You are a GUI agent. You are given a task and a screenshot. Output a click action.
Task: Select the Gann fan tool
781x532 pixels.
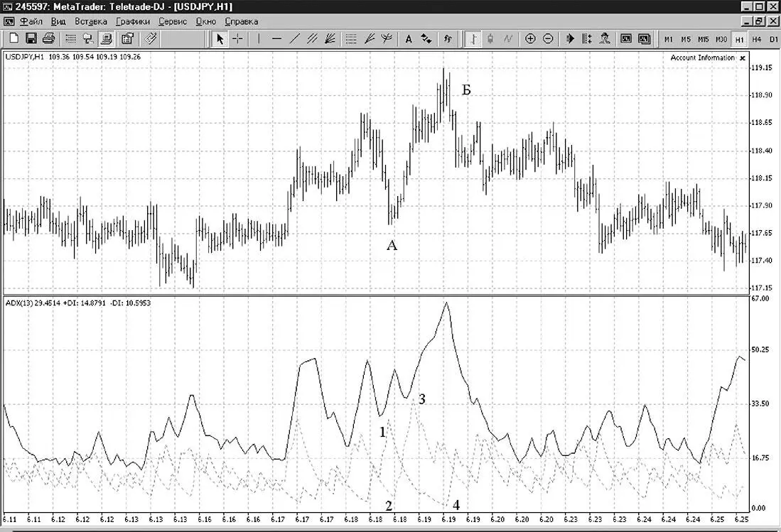369,38
